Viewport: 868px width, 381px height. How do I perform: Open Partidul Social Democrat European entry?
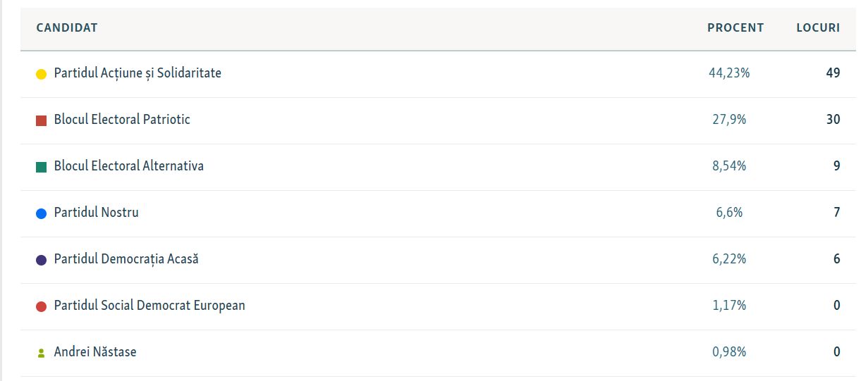[x=149, y=306]
